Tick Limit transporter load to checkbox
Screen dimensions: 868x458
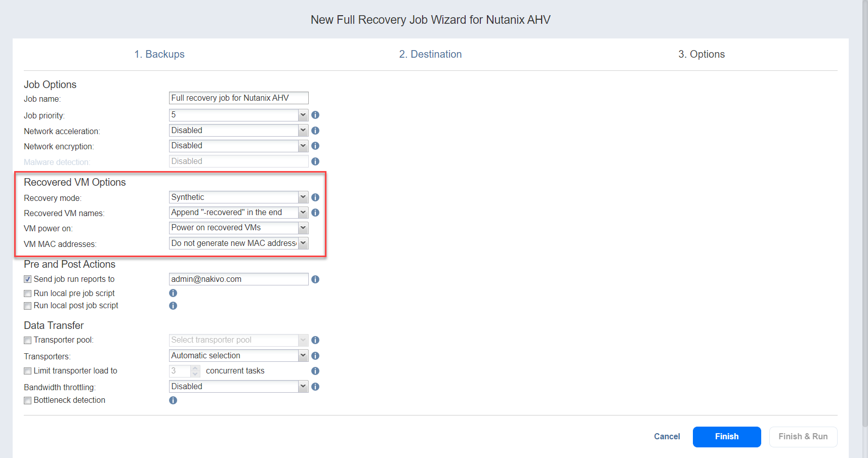click(x=28, y=371)
